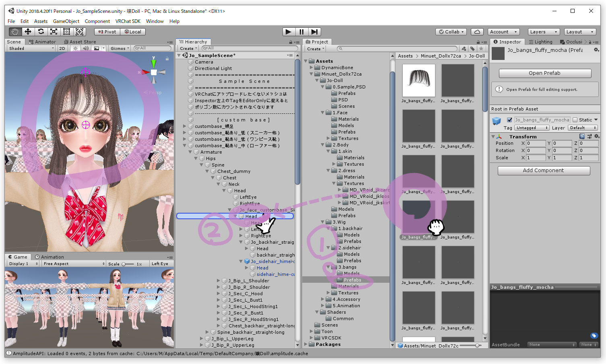The height and width of the screenshot is (364, 606).
Task: Open the VRChat SDK menu
Action: tap(128, 21)
